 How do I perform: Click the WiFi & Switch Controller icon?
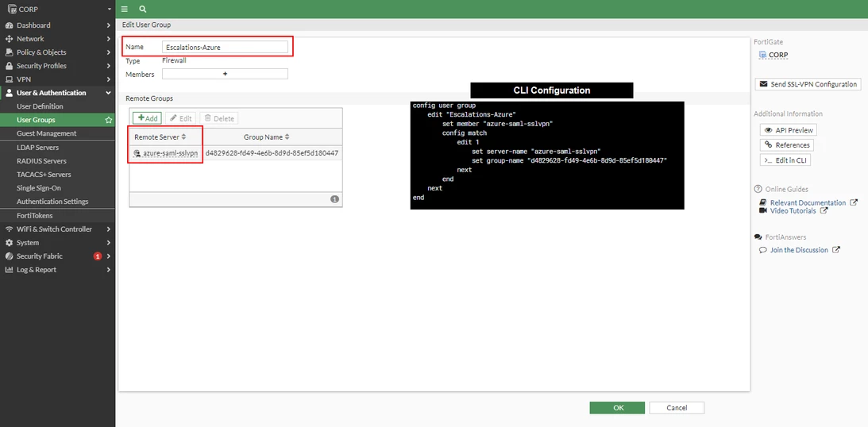[x=9, y=229]
